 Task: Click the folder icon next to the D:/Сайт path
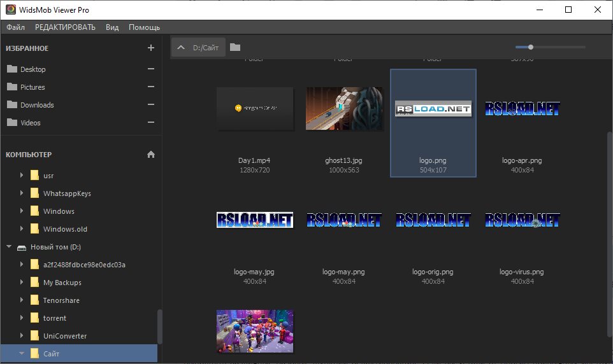pos(235,47)
